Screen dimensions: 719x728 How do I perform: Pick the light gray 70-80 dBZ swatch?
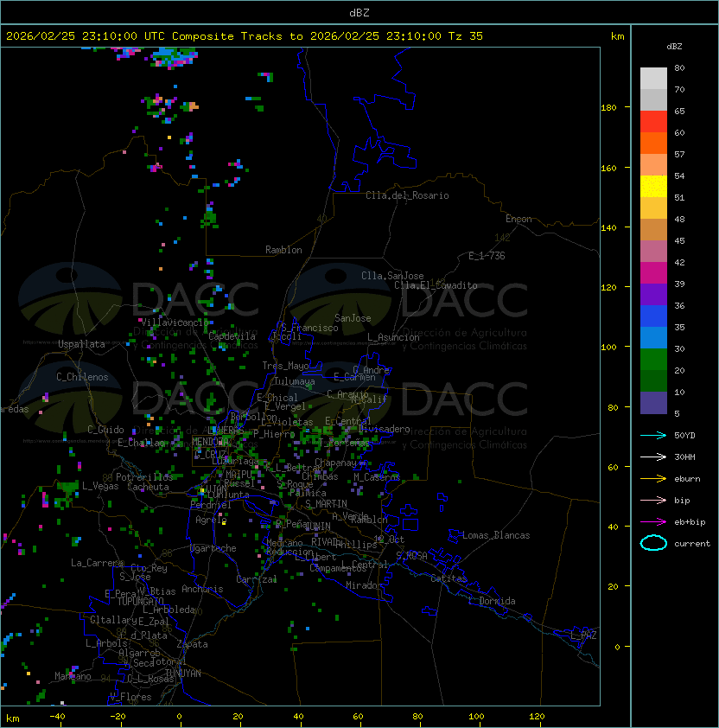(x=653, y=78)
